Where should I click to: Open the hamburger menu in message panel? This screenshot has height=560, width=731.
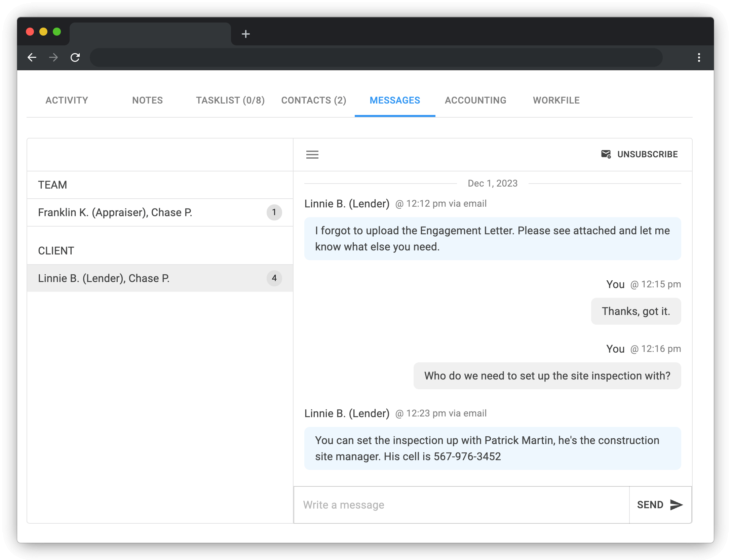(x=312, y=155)
